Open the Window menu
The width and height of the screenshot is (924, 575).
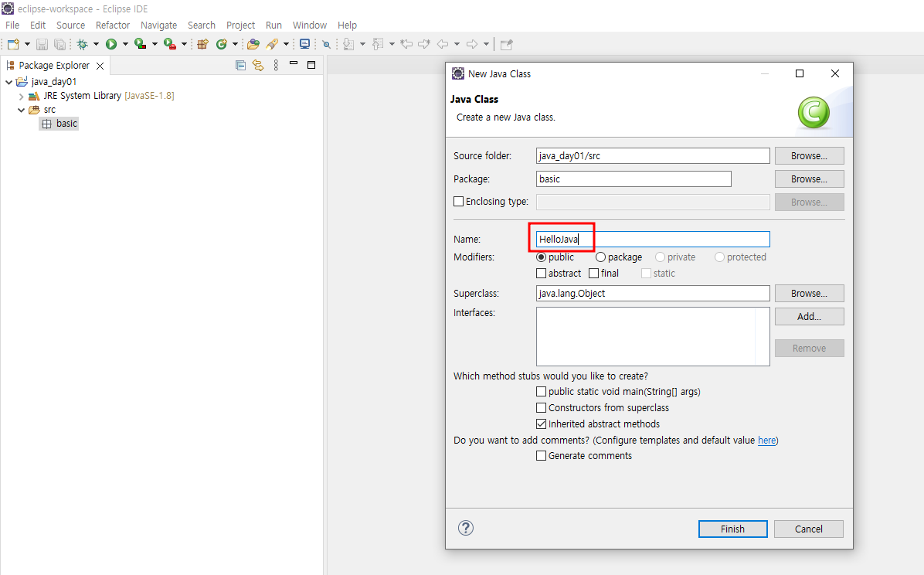309,26
